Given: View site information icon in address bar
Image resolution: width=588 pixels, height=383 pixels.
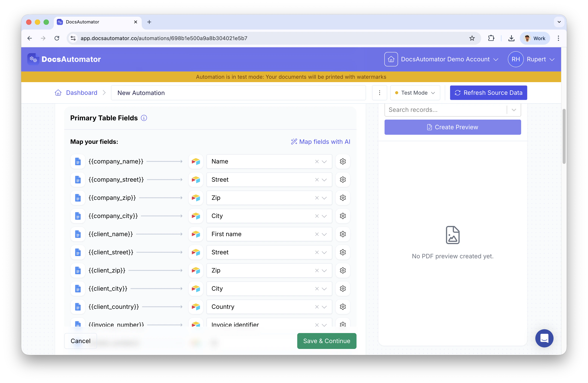Looking at the screenshot, I should point(73,38).
